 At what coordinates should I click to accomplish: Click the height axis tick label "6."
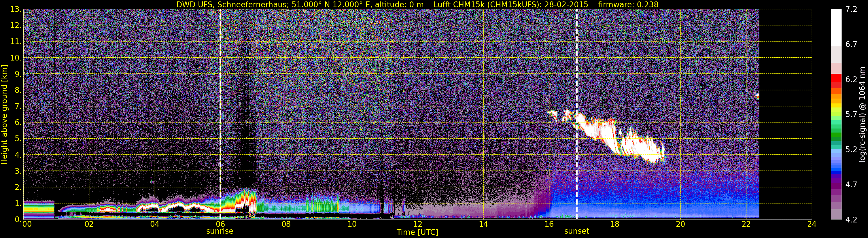pyautogui.click(x=18, y=122)
